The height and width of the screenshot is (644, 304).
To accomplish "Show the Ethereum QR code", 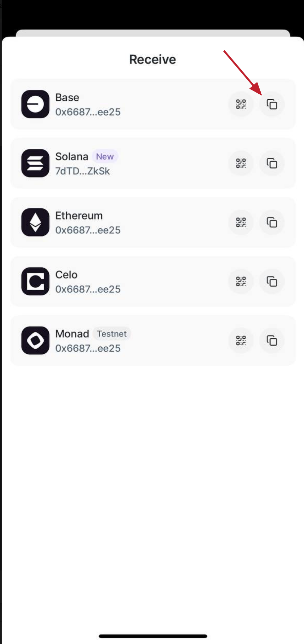I will (241, 222).
